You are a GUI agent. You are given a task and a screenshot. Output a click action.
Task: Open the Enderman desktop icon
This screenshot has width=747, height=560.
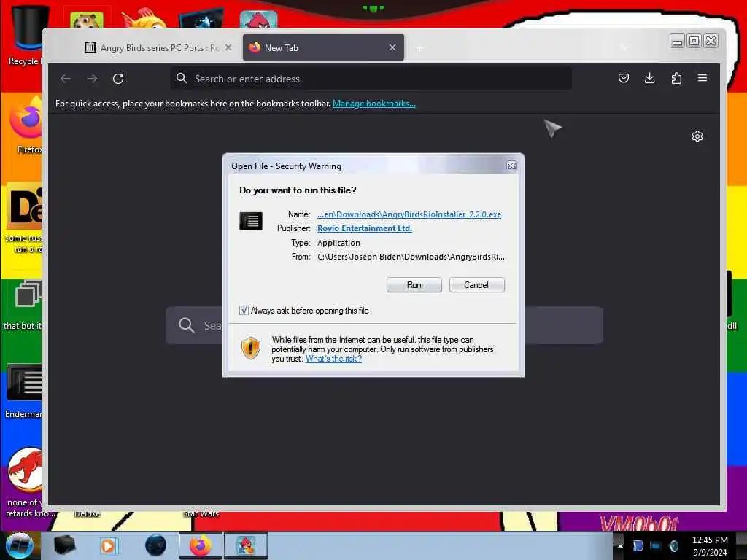coord(24,392)
